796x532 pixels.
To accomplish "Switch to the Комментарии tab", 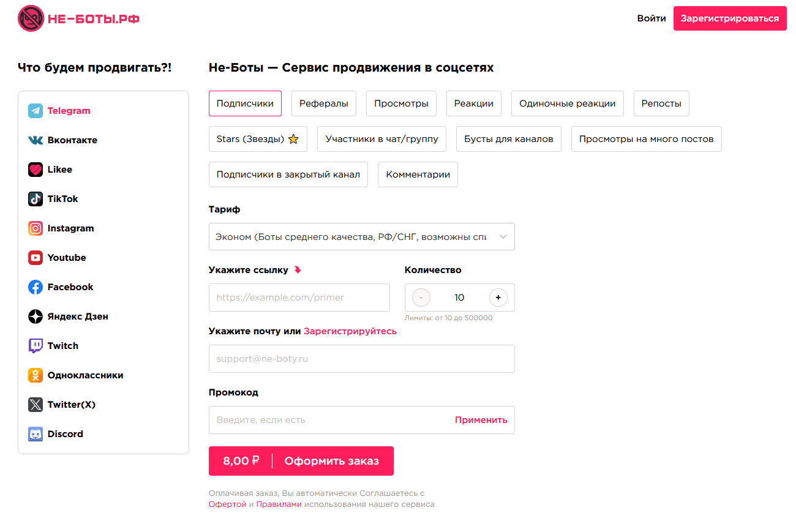I will tap(418, 174).
